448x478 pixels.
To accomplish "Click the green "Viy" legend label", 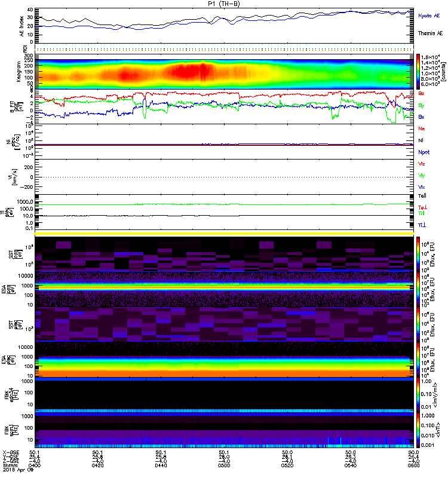I will coord(422,176).
